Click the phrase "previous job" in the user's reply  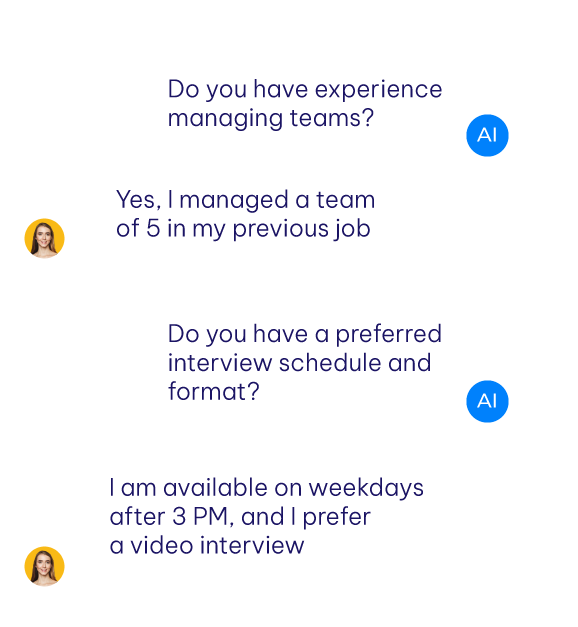pyautogui.click(x=302, y=230)
